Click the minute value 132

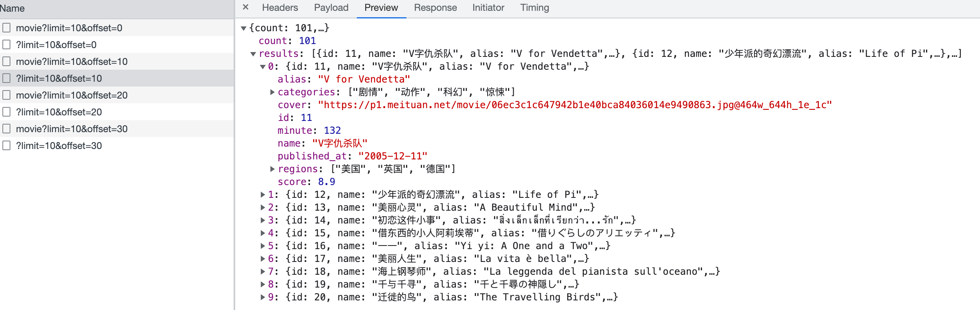click(332, 131)
